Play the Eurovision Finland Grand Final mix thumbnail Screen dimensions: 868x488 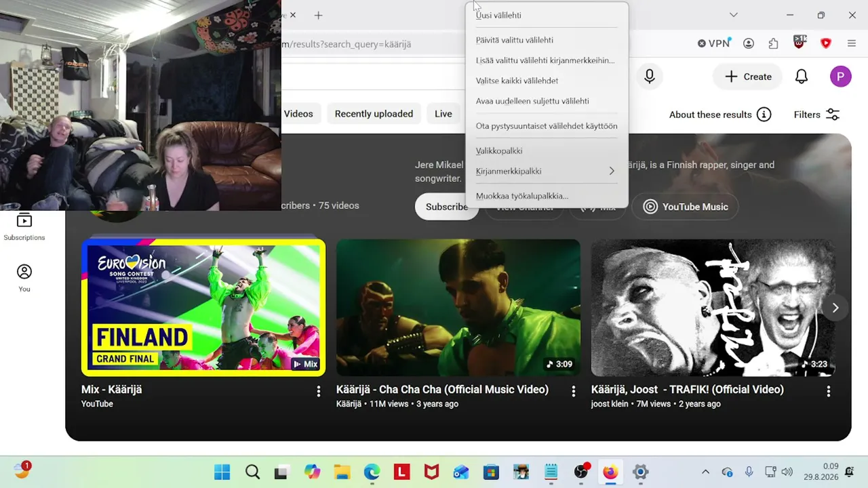[x=203, y=308]
